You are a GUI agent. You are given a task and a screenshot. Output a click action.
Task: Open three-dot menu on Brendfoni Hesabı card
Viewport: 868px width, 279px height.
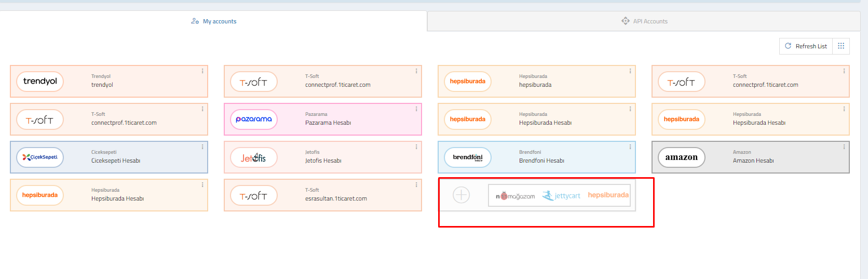(630, 147)
